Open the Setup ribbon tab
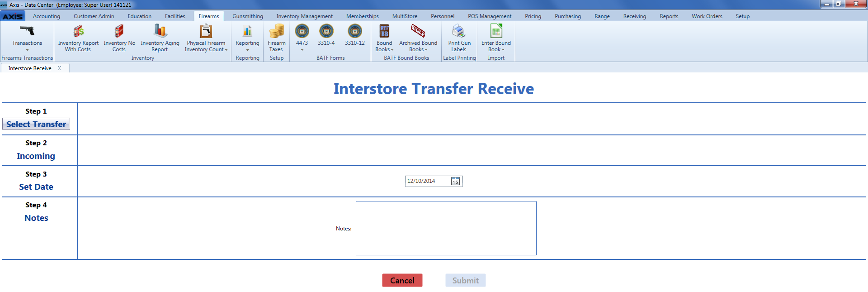 point(743,16)
